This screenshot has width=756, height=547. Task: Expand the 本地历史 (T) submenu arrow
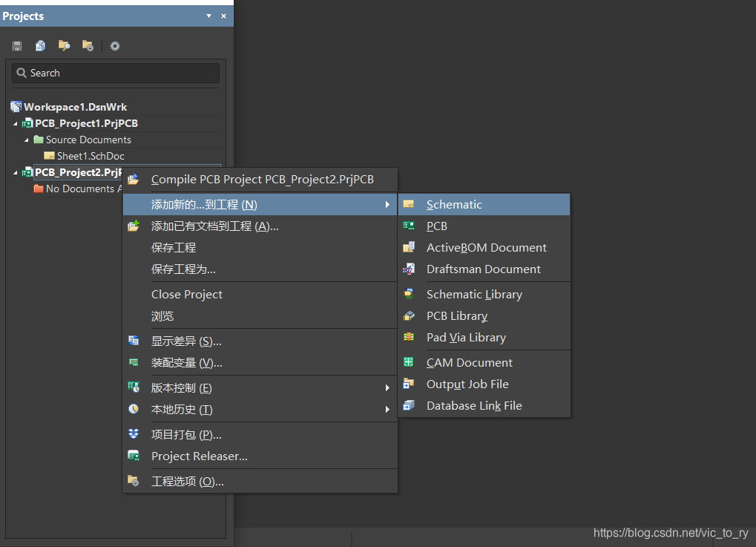(x=387, y=410)
